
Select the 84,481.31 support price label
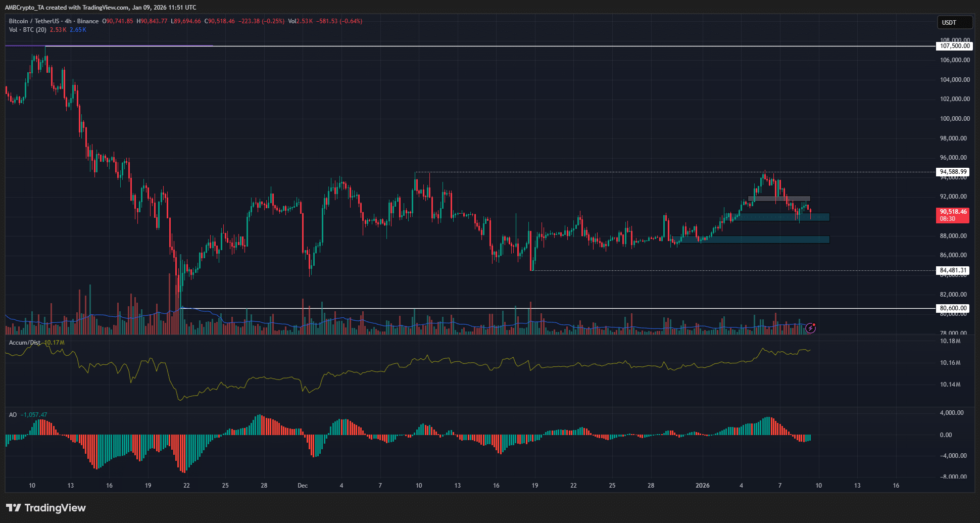point(954,270)
